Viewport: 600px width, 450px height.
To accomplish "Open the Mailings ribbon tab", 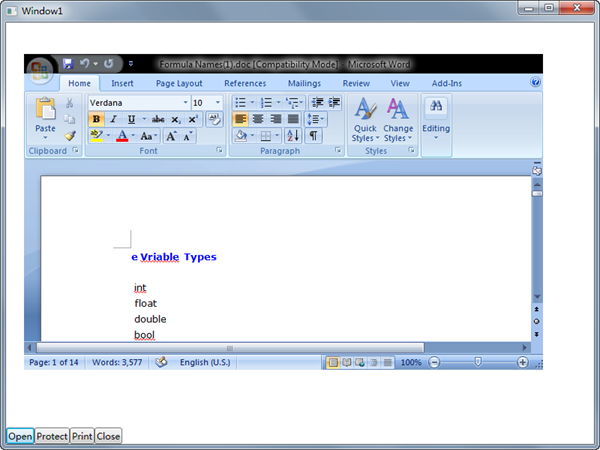I will [x=304, y=84].
